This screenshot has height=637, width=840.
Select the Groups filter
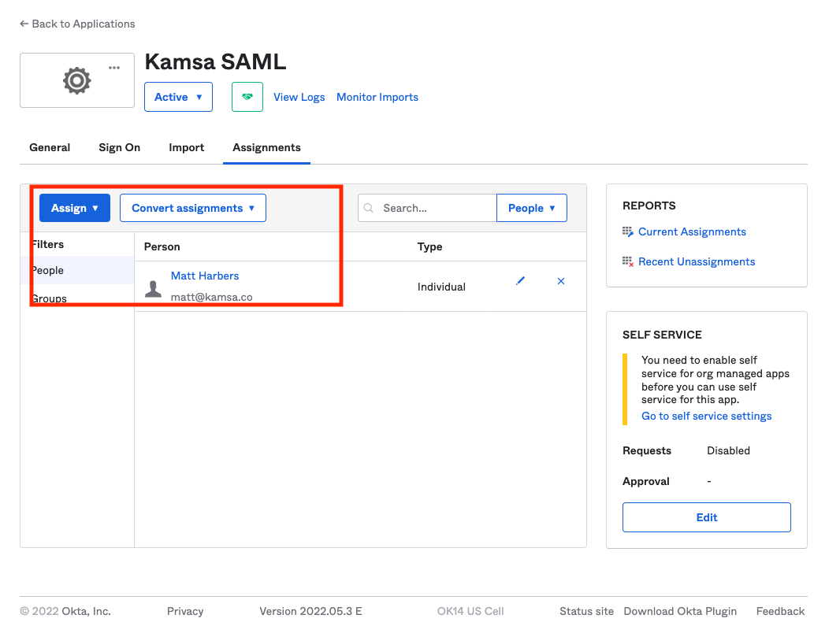click(x=77, y=298)
